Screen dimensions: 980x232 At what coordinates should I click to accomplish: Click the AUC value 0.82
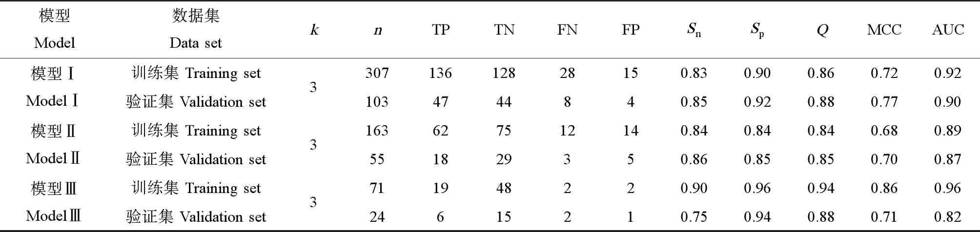click(947, 217)
